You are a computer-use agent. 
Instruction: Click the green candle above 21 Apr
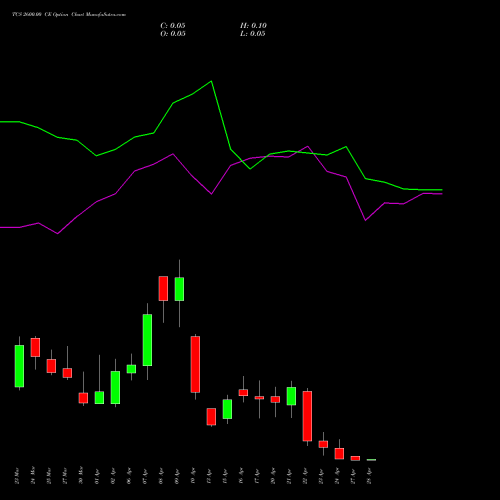[x=291, y=396]
